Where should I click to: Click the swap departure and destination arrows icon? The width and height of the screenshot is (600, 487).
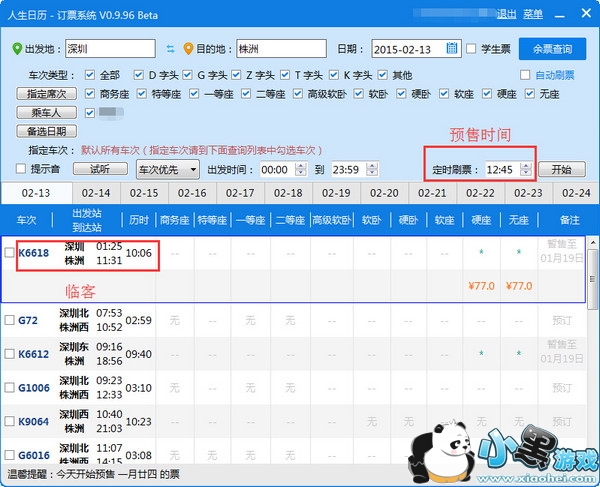coord(170,49)
